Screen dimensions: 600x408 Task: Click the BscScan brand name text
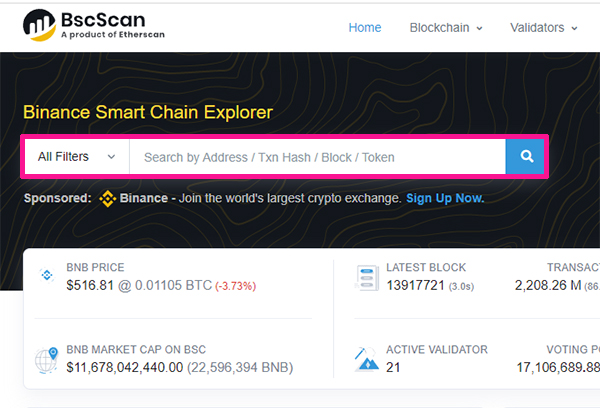[103, 20]
